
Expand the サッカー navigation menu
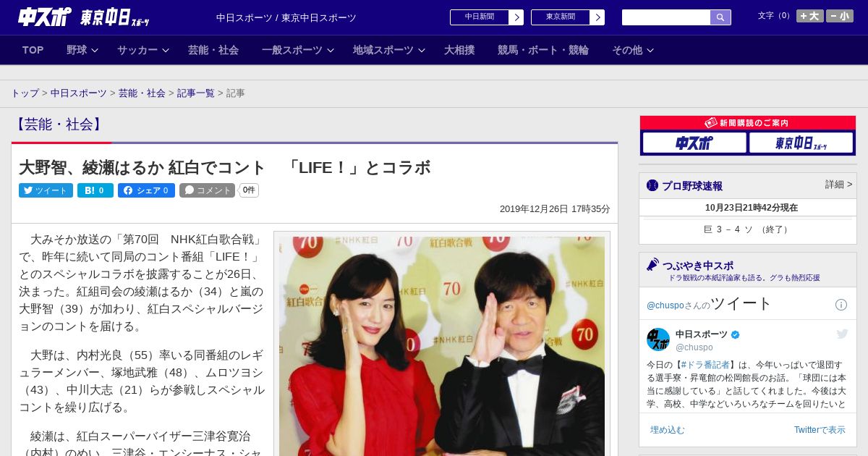click(x=142, y=50)
